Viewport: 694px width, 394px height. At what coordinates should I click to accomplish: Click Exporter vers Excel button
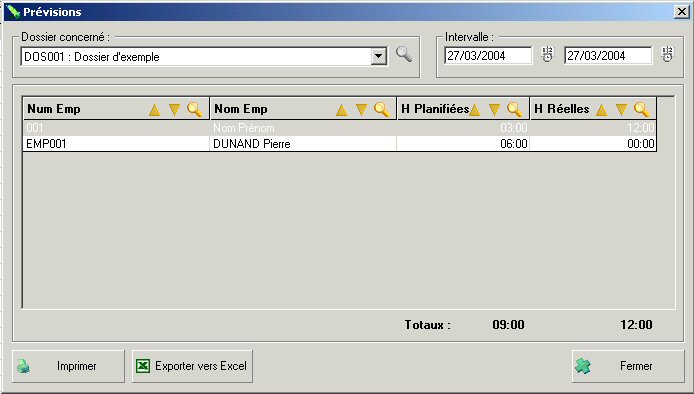pos(192,366)
